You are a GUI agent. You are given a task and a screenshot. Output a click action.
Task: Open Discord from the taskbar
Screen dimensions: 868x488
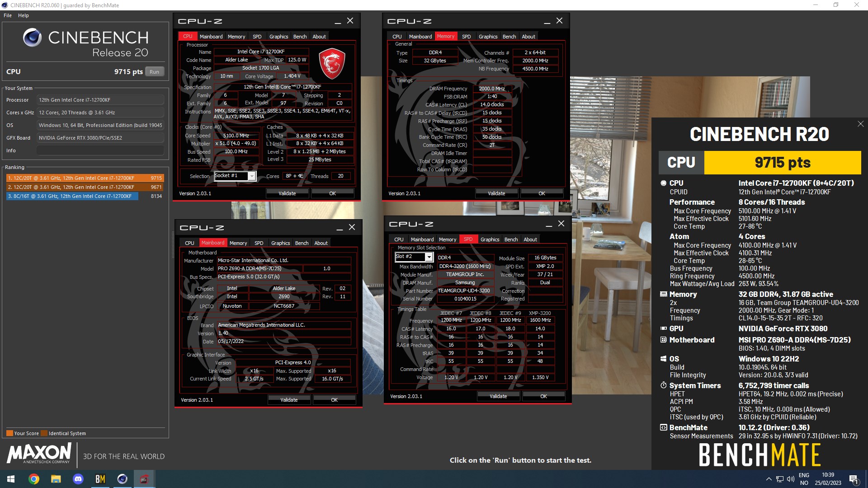(x=78, y=479)
